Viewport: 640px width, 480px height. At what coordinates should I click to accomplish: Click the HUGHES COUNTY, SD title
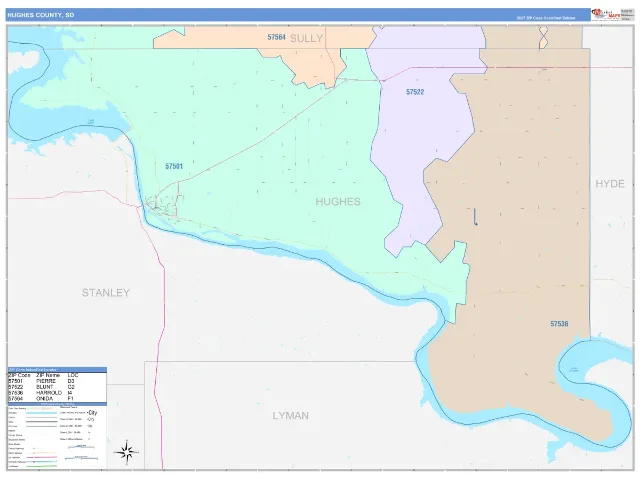tap(40, 15)
